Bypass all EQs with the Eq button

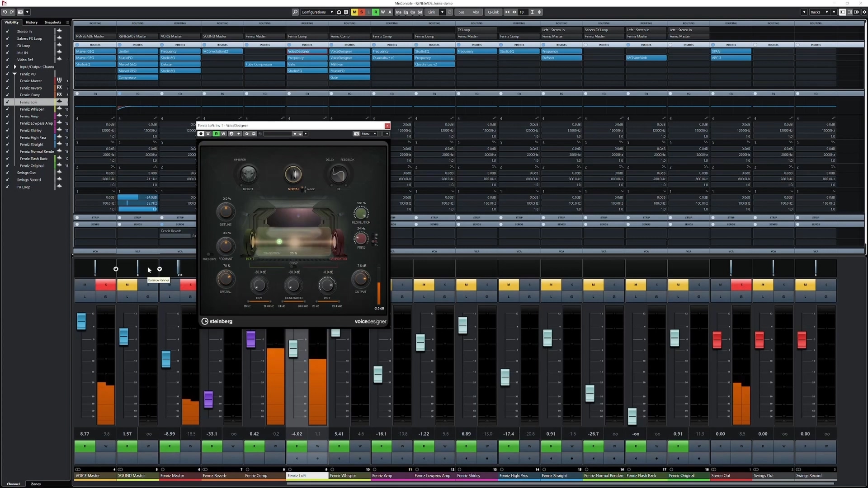406,12
